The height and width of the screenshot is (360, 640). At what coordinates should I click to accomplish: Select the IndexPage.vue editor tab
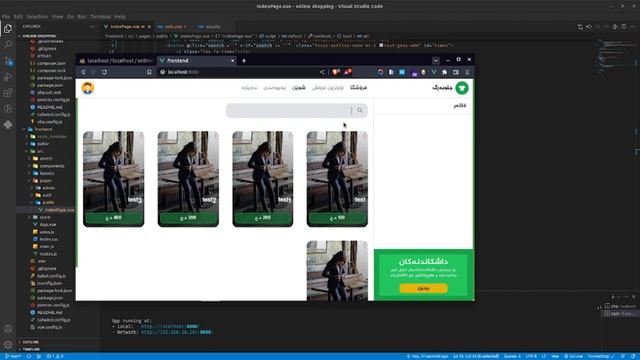click(x=127, y=27)
